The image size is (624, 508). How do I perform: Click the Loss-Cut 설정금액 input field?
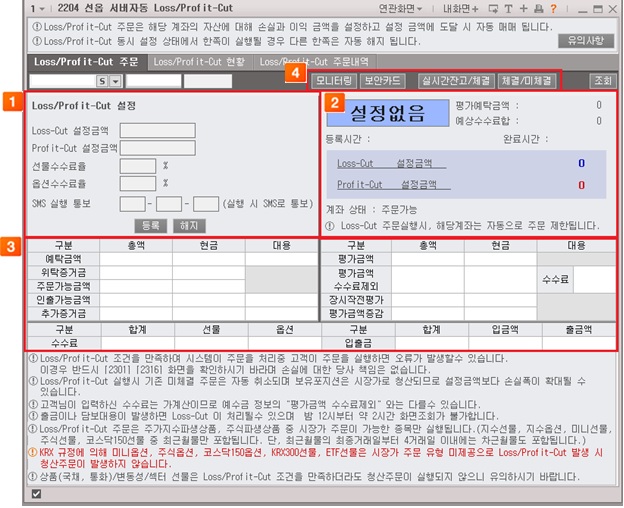point(157,130)
